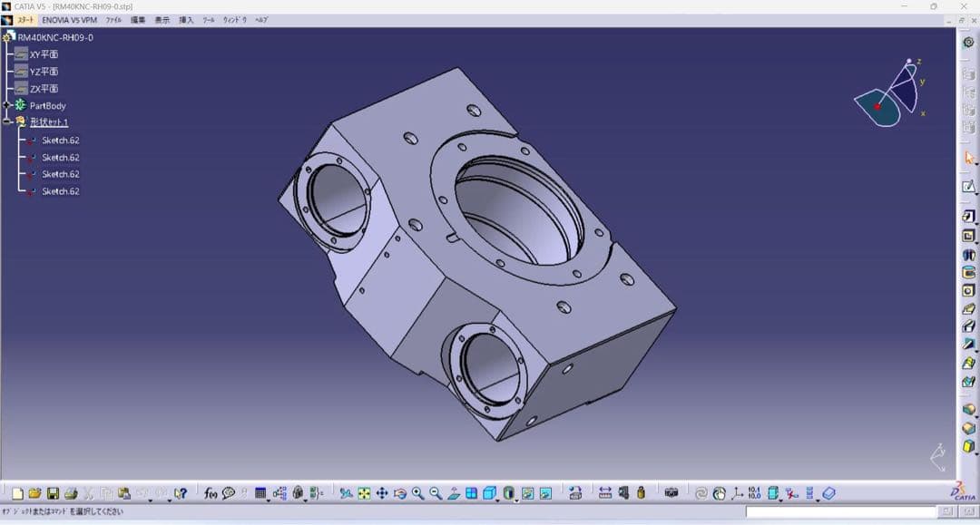Viewport: 980px width, 525px height.
Task: Open file with the folder icon
Action: point(34,493)
